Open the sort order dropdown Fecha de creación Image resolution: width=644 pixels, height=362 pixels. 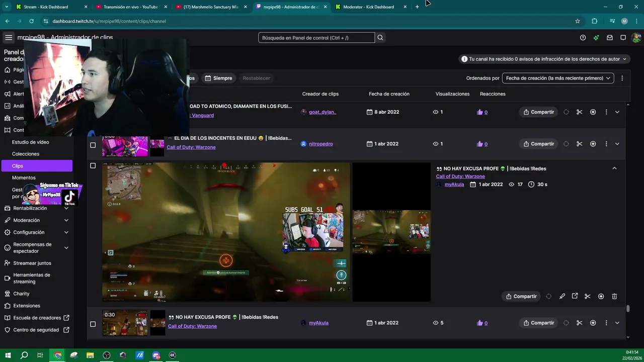click(558, 78)
